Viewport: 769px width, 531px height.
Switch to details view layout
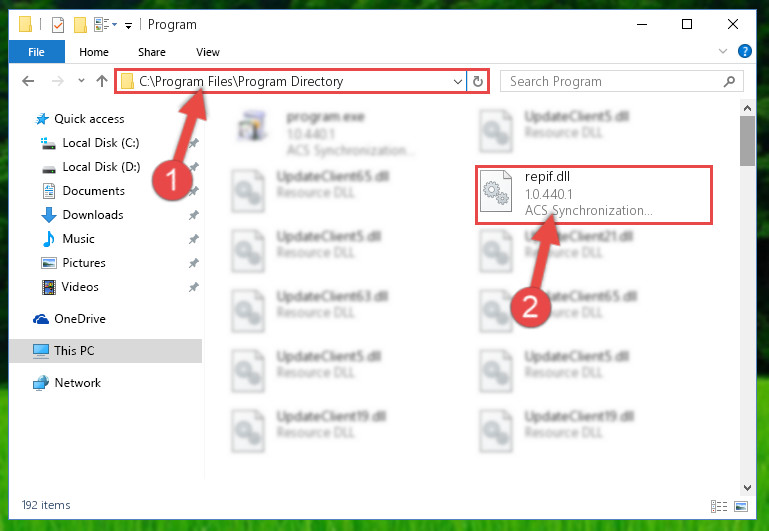[x=719, y=506]
